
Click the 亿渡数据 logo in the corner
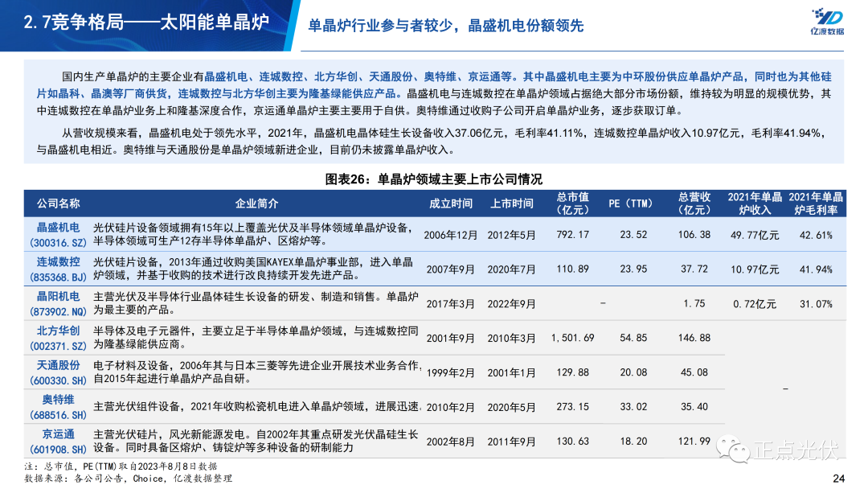pyautogui.click(x=827, y=22)
